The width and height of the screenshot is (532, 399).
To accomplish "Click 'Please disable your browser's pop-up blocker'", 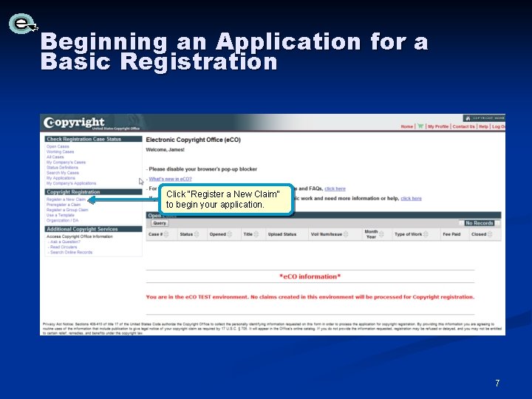I will (x=203, y=169).
